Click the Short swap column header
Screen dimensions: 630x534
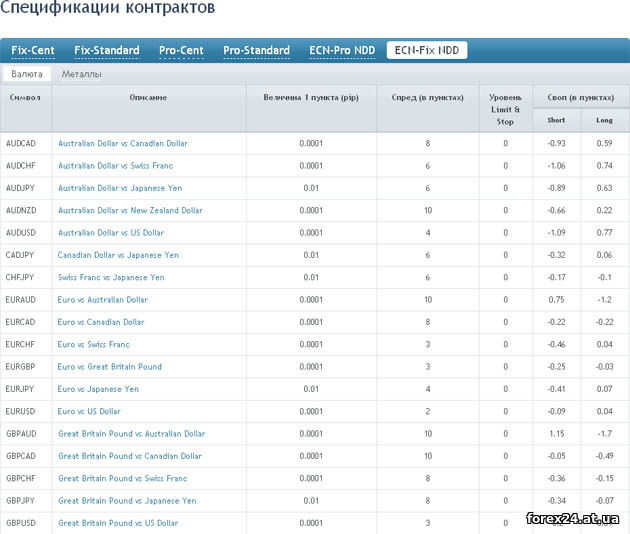(x=556, y=120)
